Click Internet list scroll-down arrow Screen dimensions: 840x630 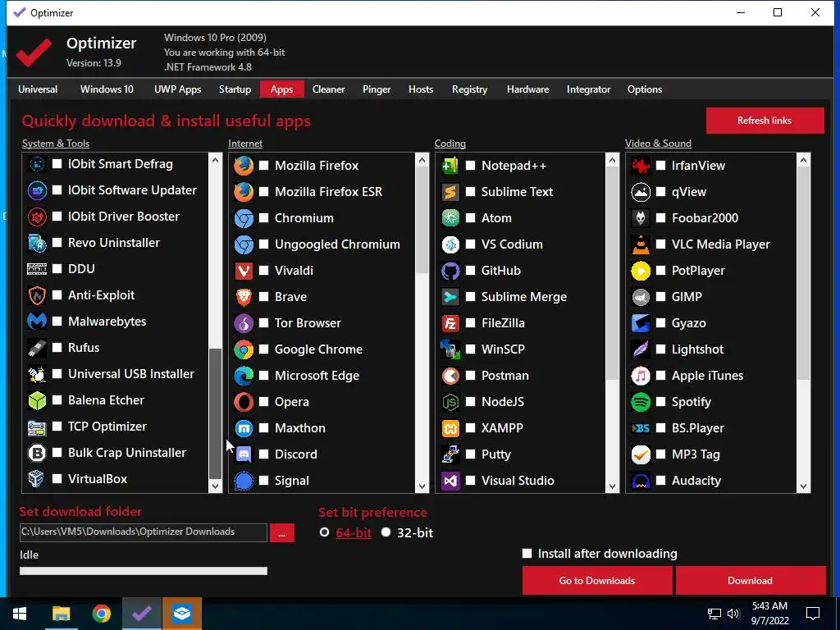pos(422,486)
